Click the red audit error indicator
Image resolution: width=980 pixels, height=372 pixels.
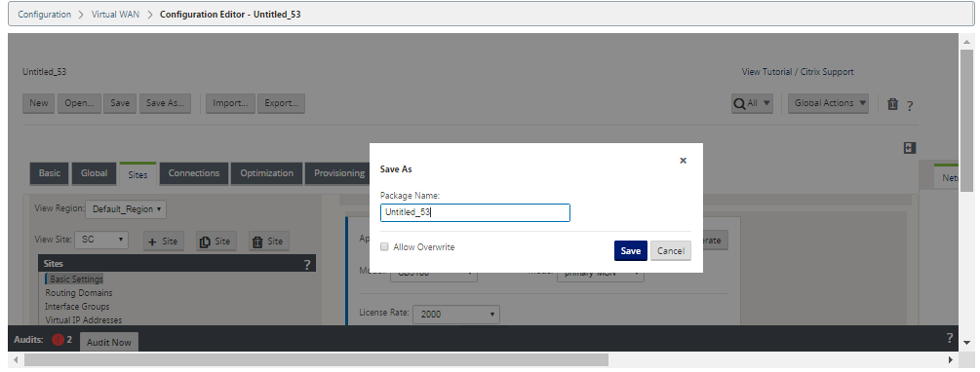(x=59, y=340)
